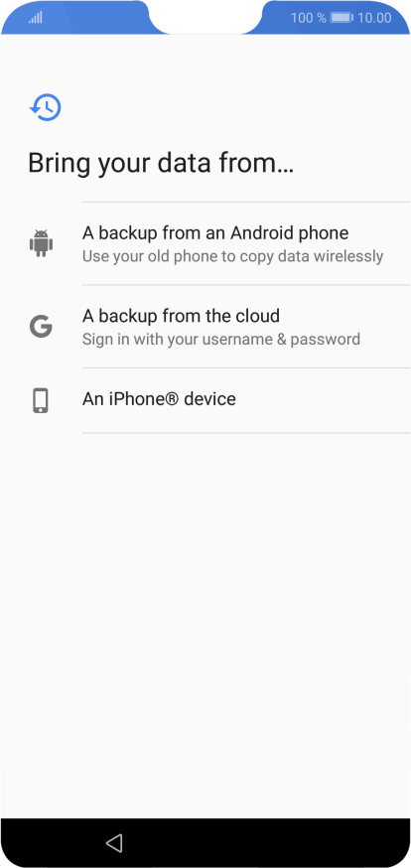The width and height of the screenshot is (411, 868).
Task: Tap the battery icon in status bar
Action: [x=342, y=18]
